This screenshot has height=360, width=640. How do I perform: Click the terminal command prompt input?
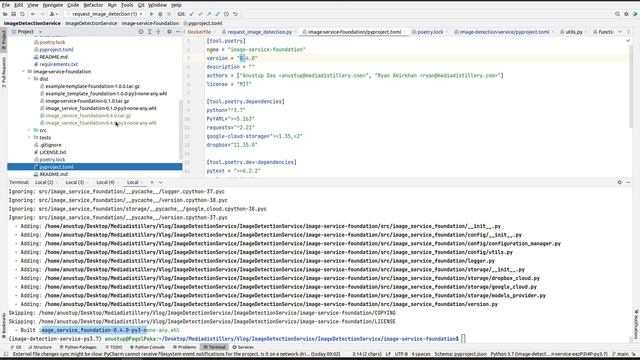coord(464,339)
